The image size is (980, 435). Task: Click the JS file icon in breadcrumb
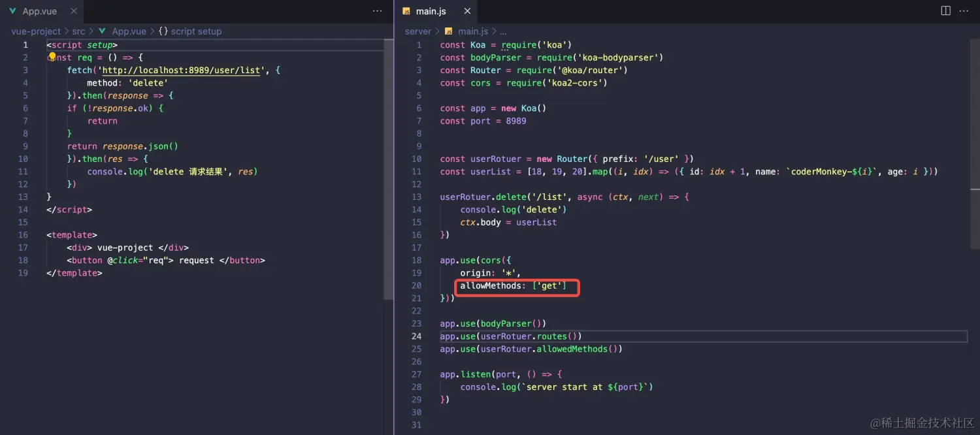(x=448, y=31)
